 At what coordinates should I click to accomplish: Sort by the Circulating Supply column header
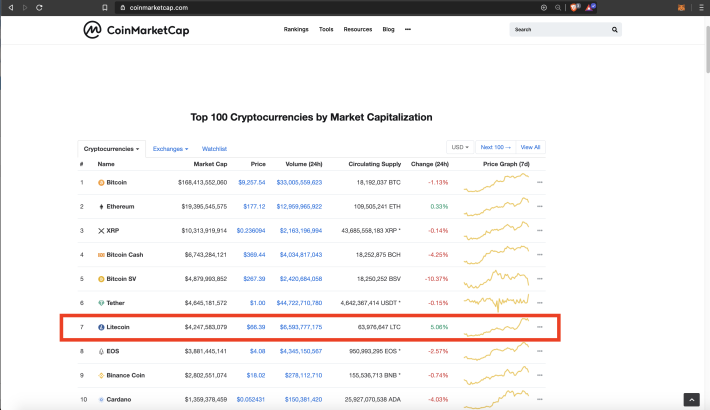374,164
